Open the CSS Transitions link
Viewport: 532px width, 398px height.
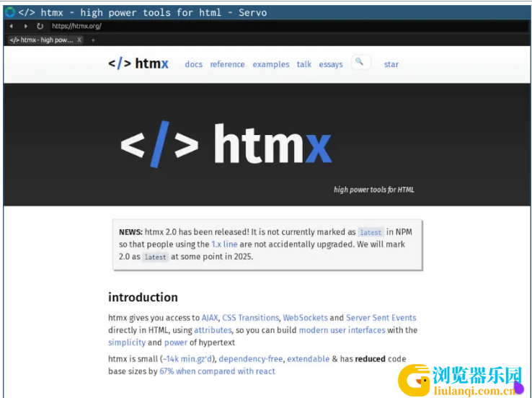(x=250, y=317)
